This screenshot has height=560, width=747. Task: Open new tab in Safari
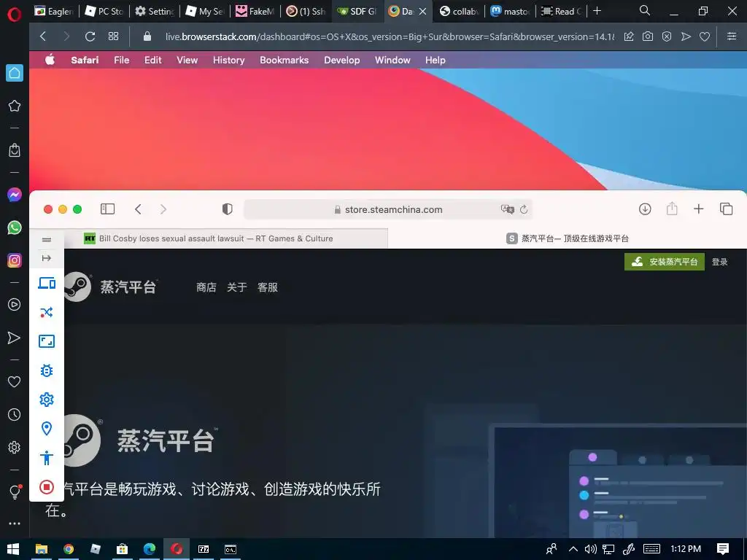pos(698,209)
